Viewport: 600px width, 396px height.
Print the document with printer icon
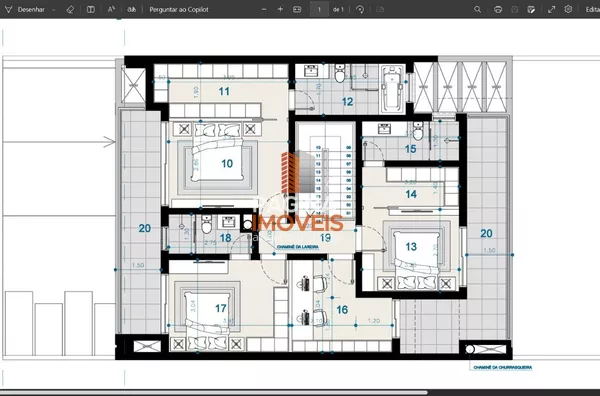(x=498, y=9)
